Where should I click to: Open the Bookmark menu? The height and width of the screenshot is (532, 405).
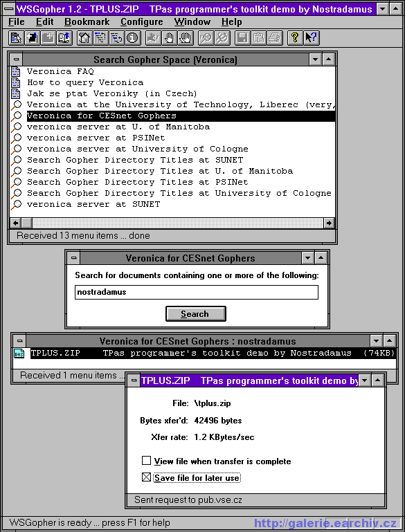tap(87, 22)
